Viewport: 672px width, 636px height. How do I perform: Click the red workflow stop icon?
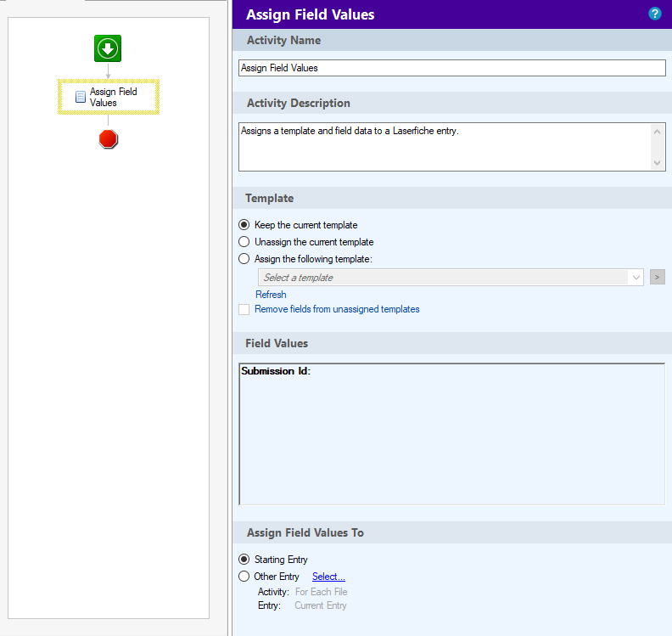[108, 139]
